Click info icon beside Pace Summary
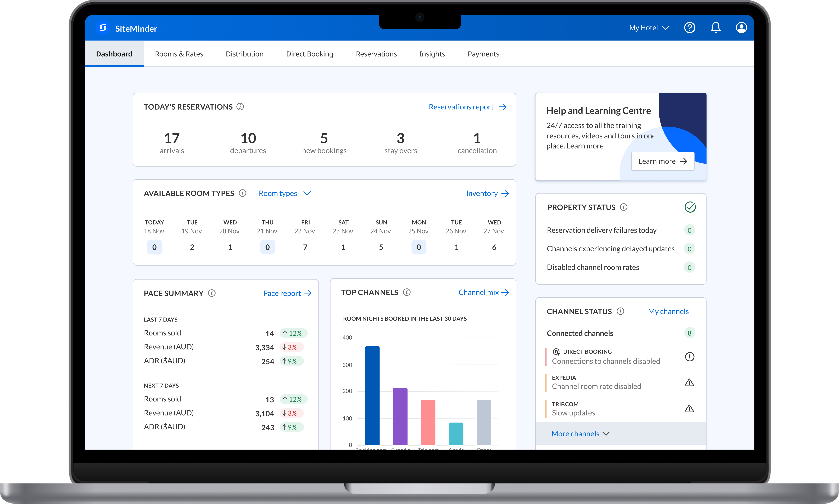Screen dimensions: 839x504 (212, 293)
